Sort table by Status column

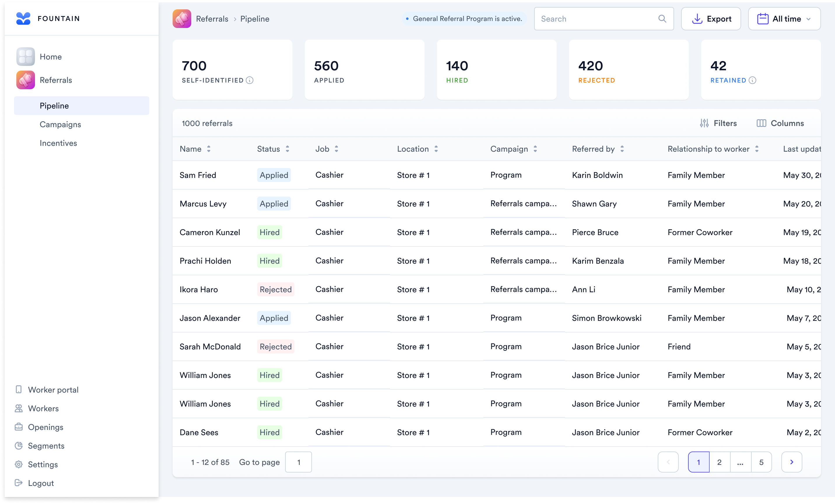[x=287, y=149]
